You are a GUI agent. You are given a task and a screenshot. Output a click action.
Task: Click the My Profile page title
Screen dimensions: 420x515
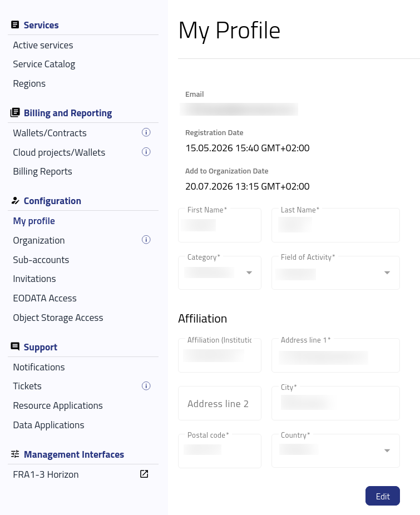229,31
